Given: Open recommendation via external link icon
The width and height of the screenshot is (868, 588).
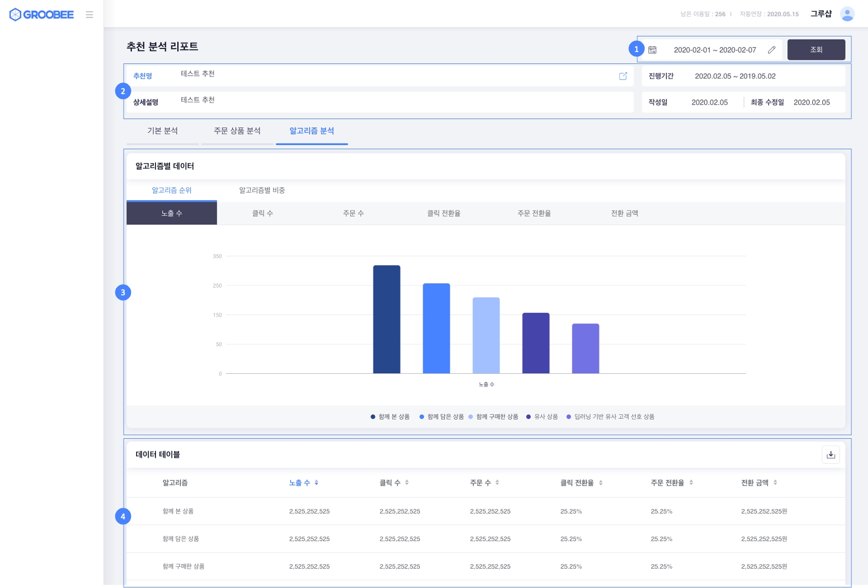Looking at the screenshot, I should [623, 76].
